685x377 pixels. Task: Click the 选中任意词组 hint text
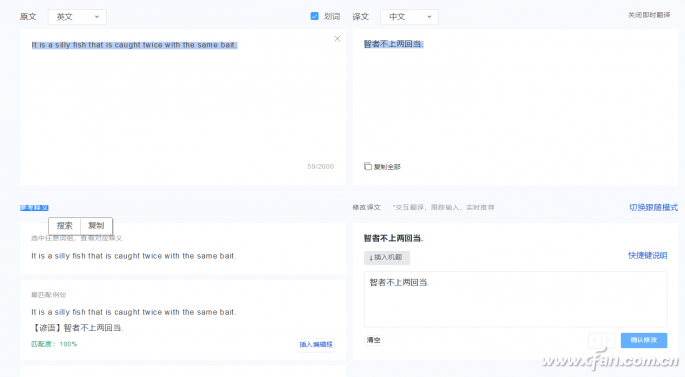tap(76, 239)
